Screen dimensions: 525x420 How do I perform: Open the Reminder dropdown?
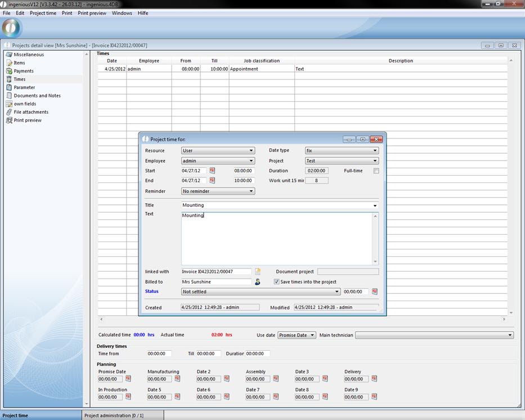(218, 191)
